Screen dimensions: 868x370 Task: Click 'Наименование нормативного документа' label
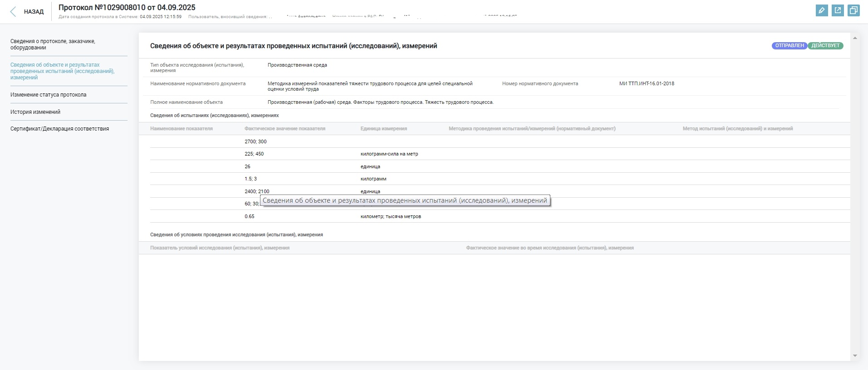point(198,83)
